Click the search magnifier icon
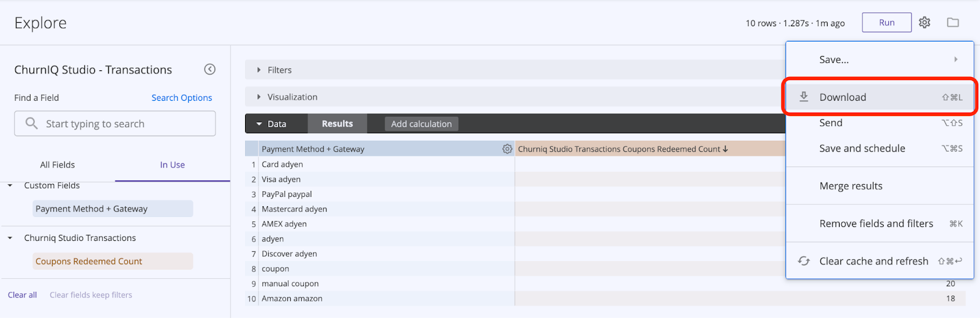Image resolution: width=980 pixels, height=318 pixels. (x=31, y=124)
